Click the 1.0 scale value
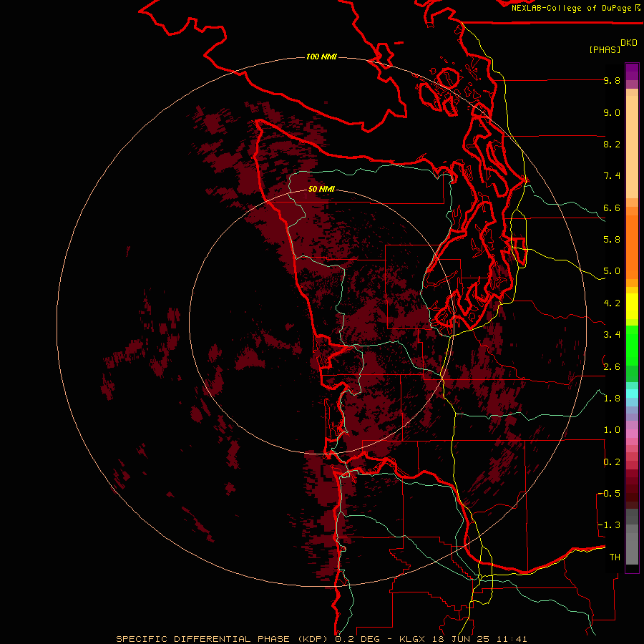The height and width of the screenshot is (644, 644). tap(612, 430)
